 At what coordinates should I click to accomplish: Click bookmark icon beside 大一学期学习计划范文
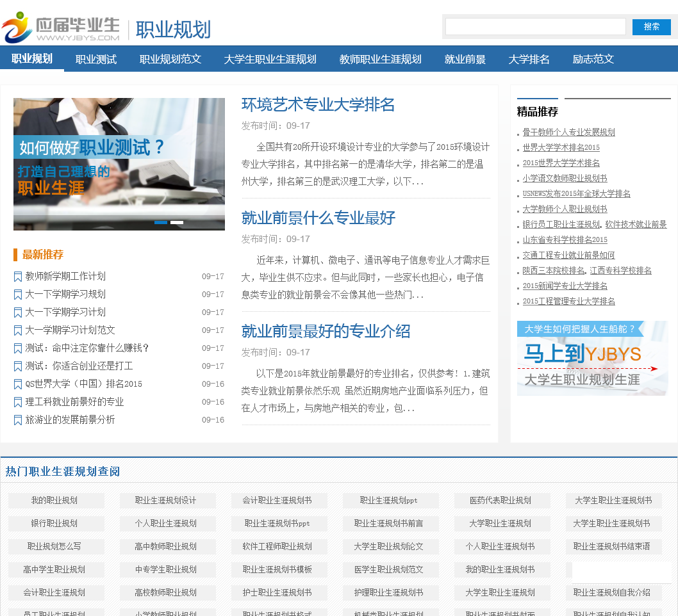coord(18,330)
